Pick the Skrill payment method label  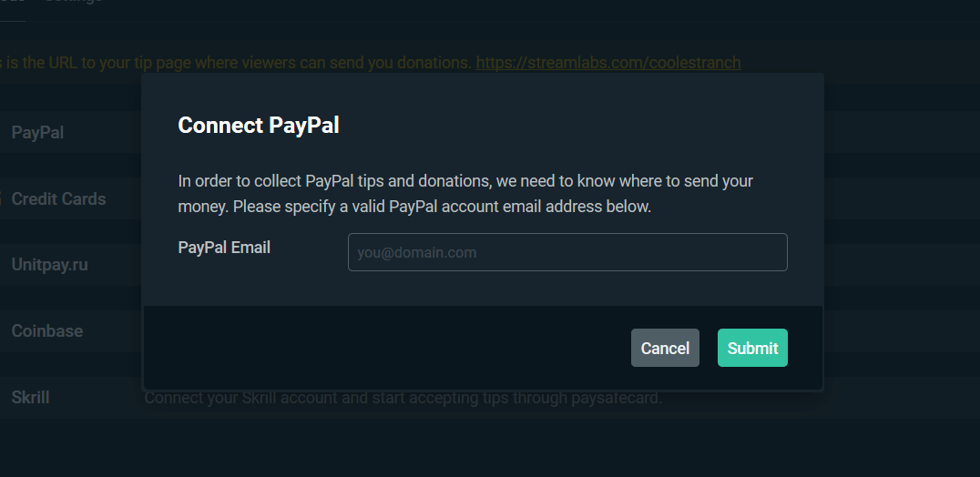click(30, 398)
